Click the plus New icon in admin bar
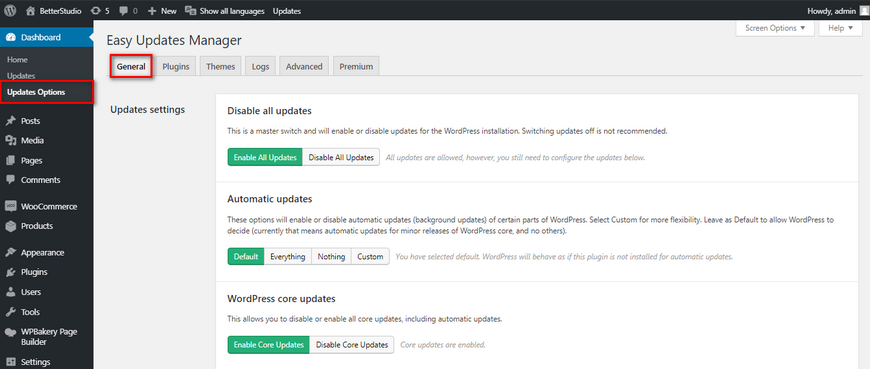The image size is (870, 369). [153, 11]
